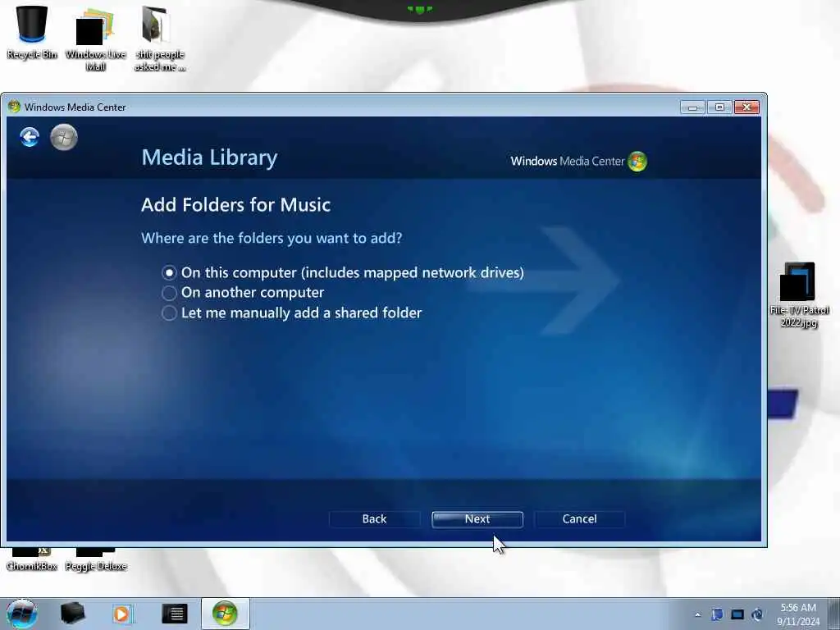
Task: Maximize the Windows Media Center window
Action: [719, 107]
